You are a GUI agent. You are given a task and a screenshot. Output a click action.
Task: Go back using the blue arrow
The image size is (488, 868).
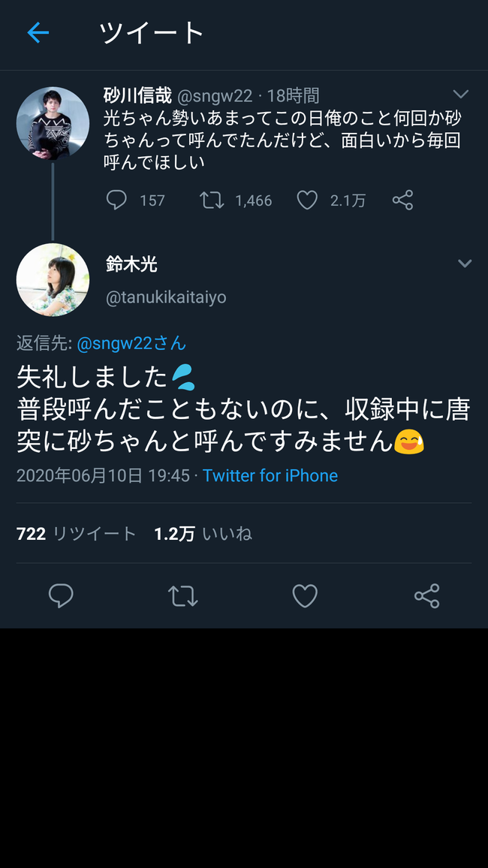38,32
